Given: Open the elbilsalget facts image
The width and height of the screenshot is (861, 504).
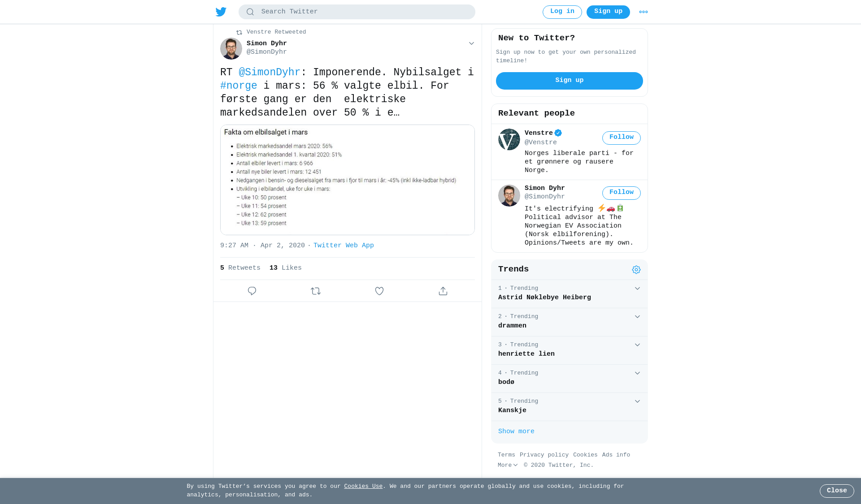Looking at the screenshot, I should pos(348,180).
